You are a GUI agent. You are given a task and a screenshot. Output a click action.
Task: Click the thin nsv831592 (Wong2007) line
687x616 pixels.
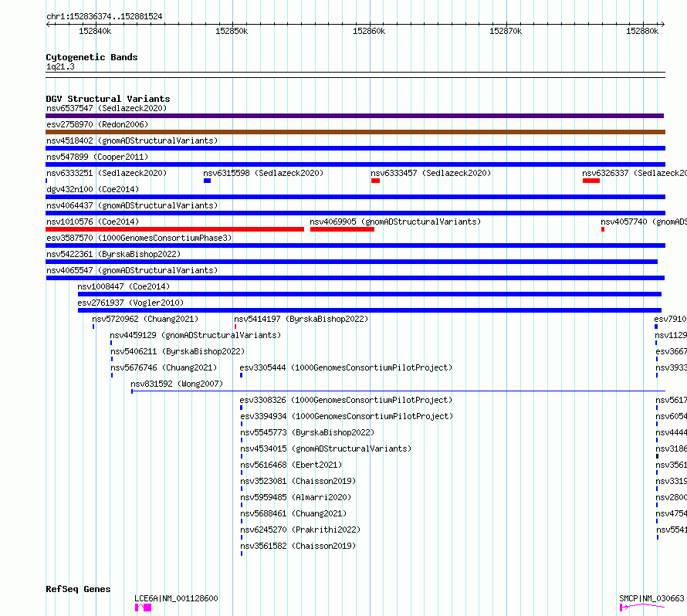(398, 391)
